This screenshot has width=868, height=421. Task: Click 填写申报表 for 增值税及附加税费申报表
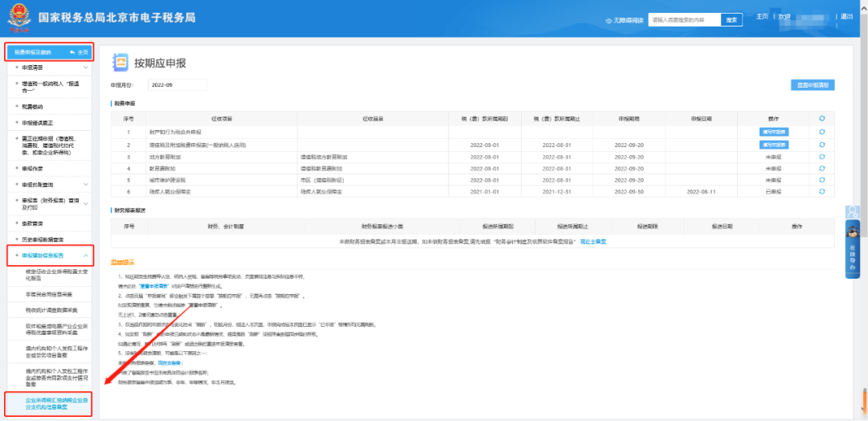[774, 145]
